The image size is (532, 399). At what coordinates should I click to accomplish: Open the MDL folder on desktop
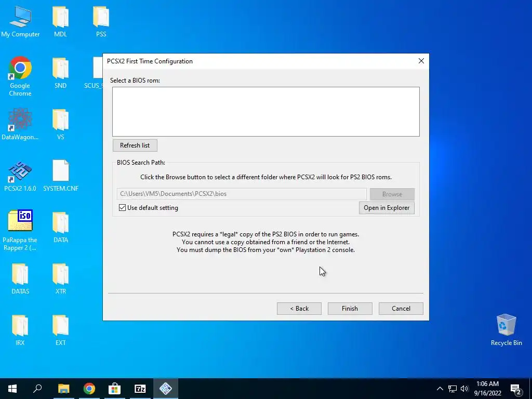click(x=60, y=22)
